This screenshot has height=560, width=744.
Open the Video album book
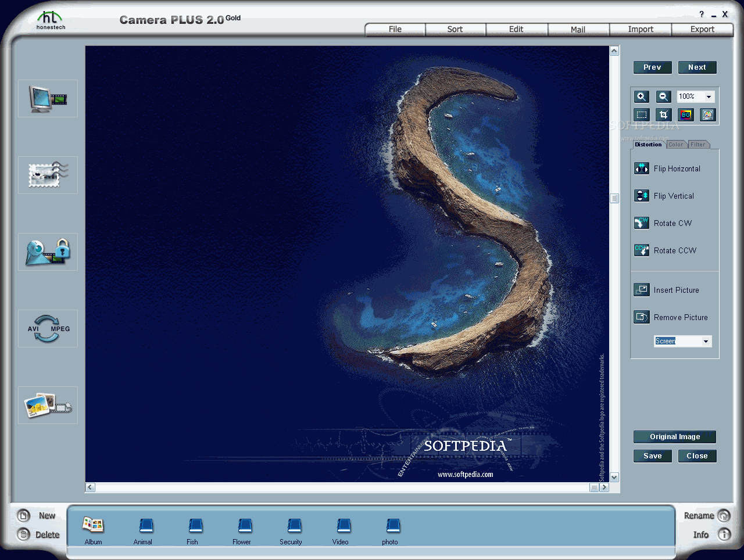[344, 526]
